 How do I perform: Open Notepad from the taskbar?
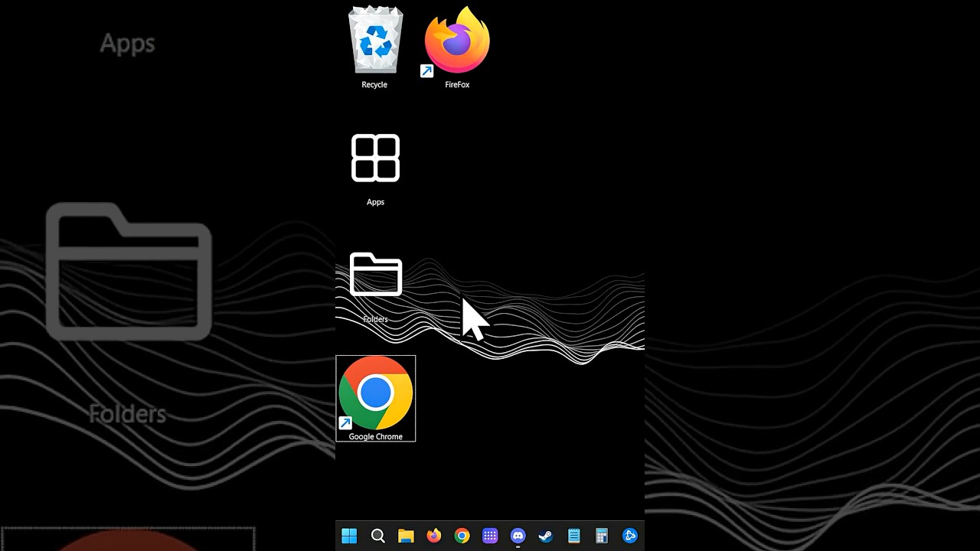(574, 536)
